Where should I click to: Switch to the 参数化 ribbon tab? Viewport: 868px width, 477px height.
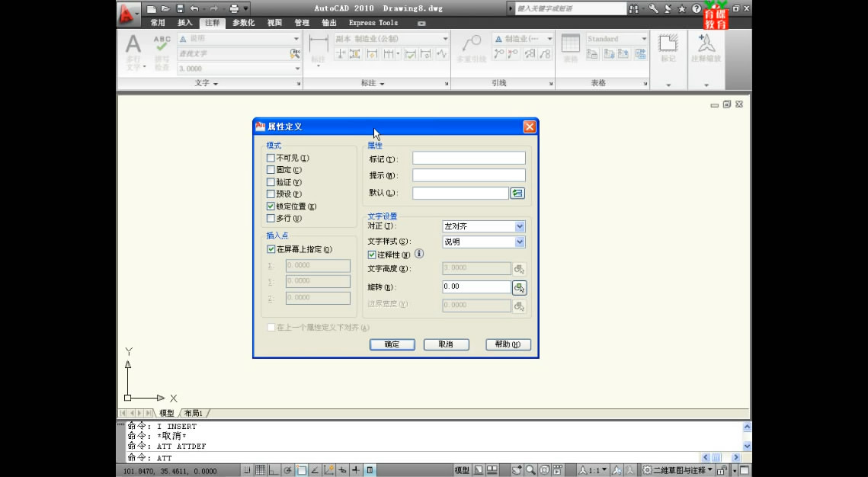244,23
